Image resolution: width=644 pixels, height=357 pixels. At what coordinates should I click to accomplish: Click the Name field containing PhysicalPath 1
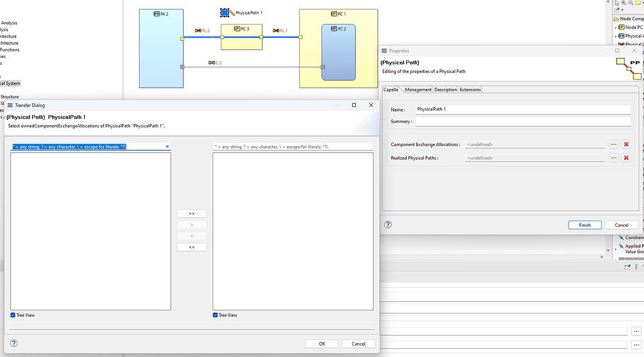pyautogui.click(x=523, y=110)
